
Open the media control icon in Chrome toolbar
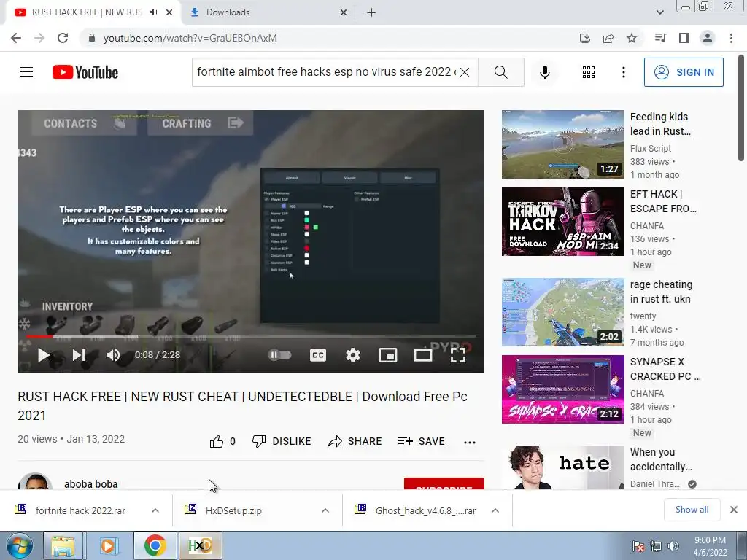(660, 38)
